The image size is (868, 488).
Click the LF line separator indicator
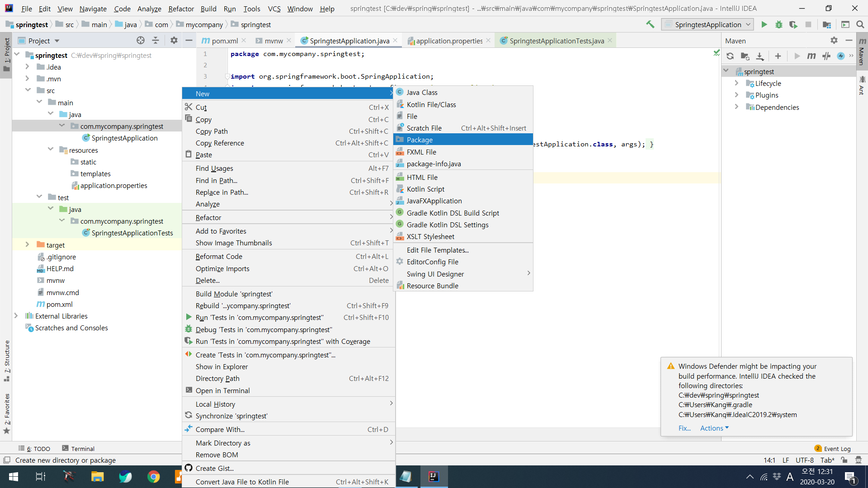click(786, 460)
